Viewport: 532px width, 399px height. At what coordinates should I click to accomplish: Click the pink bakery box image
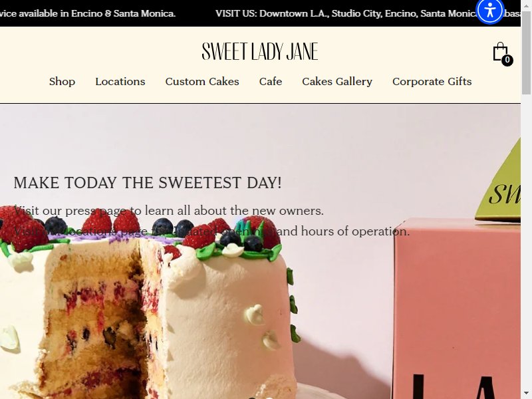point(457,309)
